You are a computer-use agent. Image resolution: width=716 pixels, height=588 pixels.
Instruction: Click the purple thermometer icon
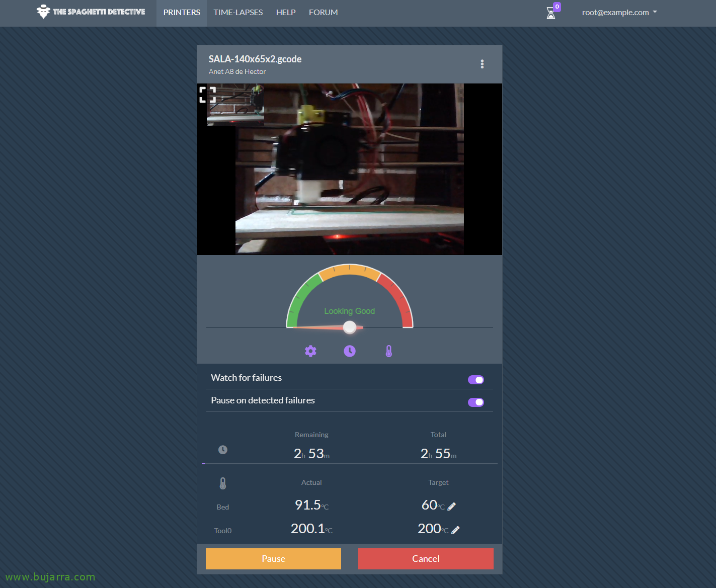pyautogui.click(x=389, y=351)
